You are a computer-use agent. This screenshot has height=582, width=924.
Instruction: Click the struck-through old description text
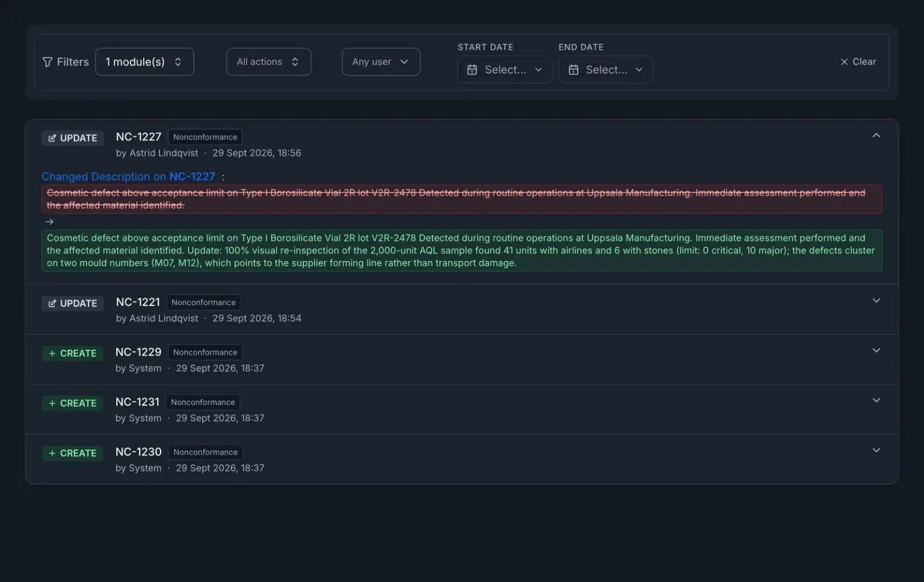461,199
